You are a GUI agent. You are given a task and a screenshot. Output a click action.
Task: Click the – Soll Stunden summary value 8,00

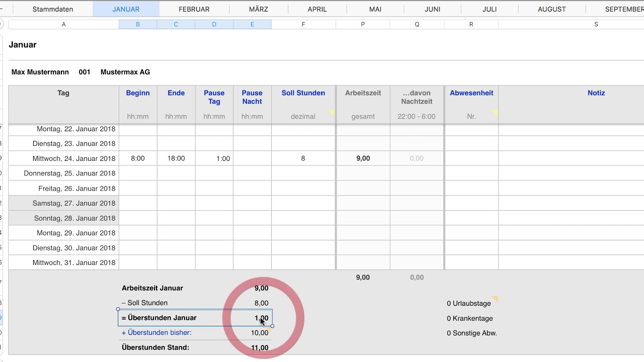pyautogui.click(x=261, y=303)
